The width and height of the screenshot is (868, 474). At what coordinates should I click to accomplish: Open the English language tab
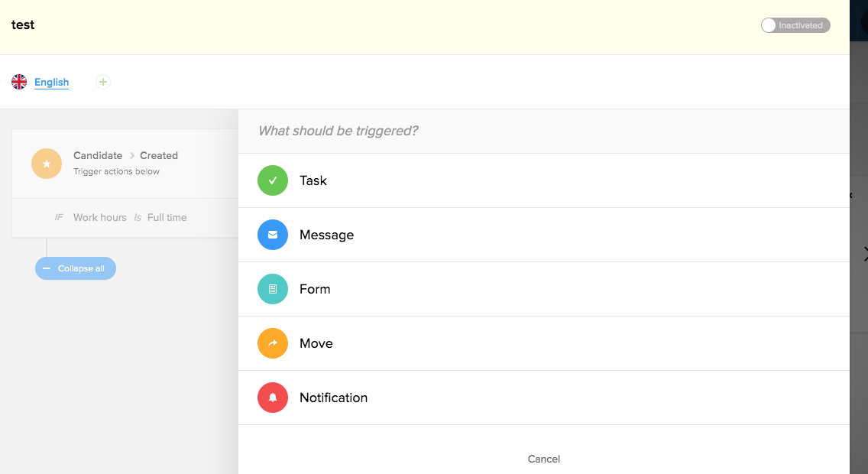click(52, 82)
